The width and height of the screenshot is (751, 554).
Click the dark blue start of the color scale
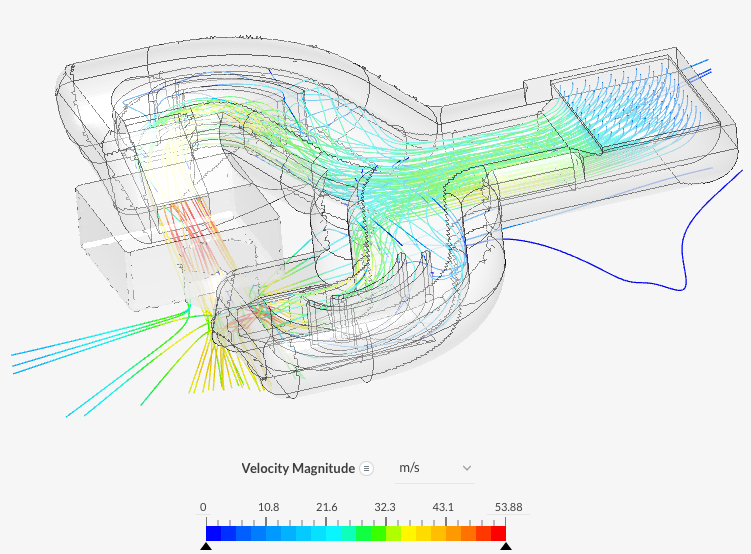pos(214,533)
